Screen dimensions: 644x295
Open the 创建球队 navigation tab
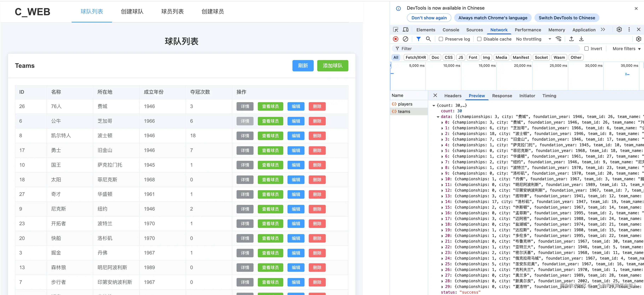click(x=132, y=12)
